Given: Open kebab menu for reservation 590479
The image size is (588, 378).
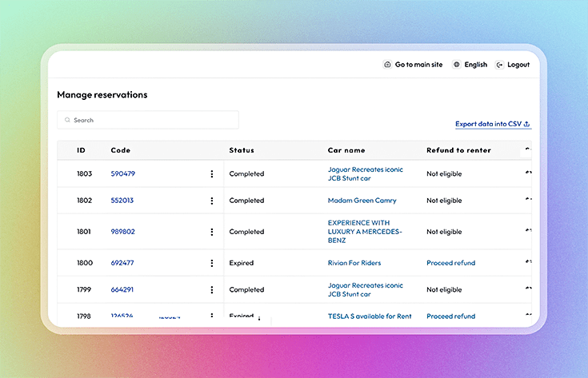Looking at the screenshot, I should point(212,174).
